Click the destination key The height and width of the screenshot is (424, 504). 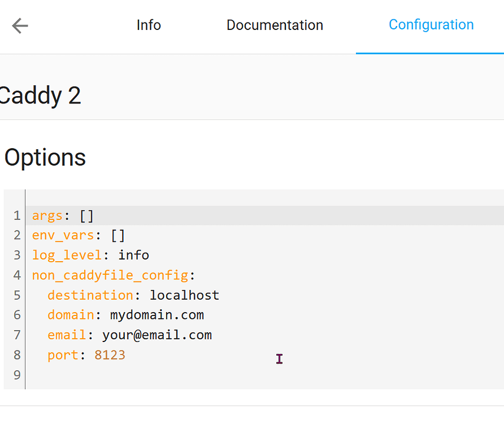[x=90, y=295]
